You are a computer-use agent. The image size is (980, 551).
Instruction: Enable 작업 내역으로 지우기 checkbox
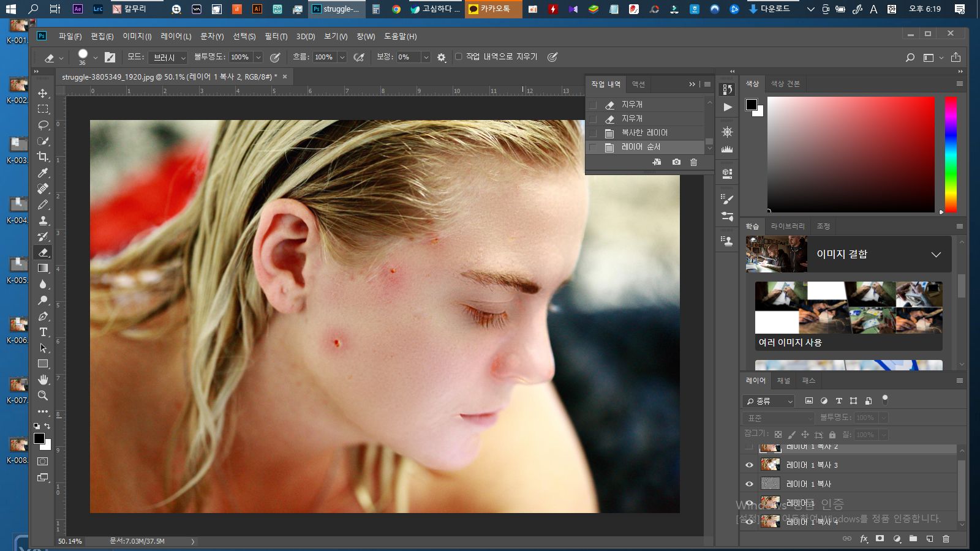(458, 56)
